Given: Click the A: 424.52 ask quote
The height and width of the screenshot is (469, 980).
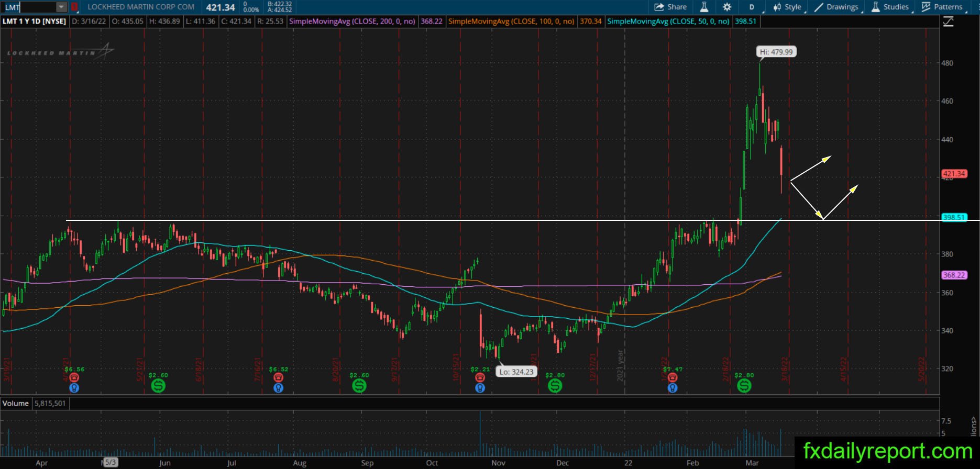Looking at the screenshot, I should coord(280,10).
